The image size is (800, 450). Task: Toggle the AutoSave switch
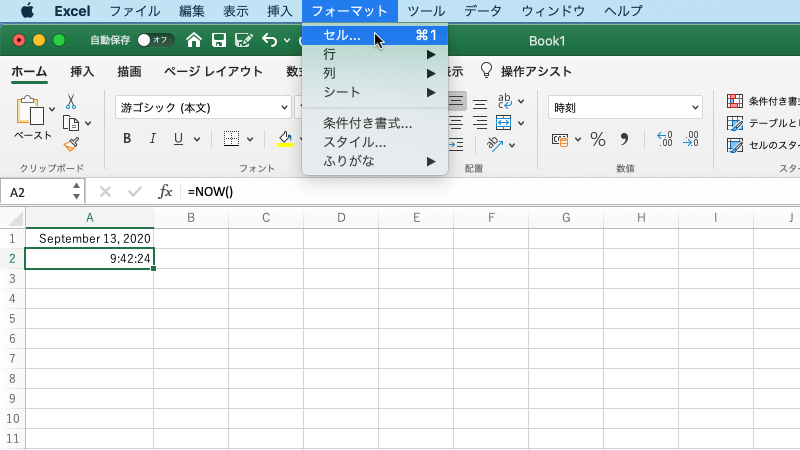click(155, 41)
